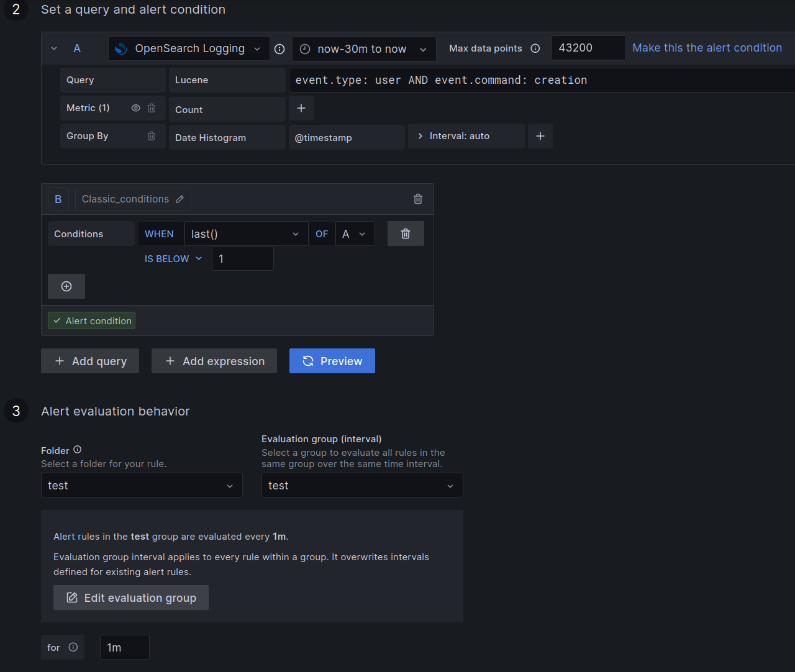Click the Lucene query text field
The width and height of the screenshot is (795, 672).
[x=540, y=80]
